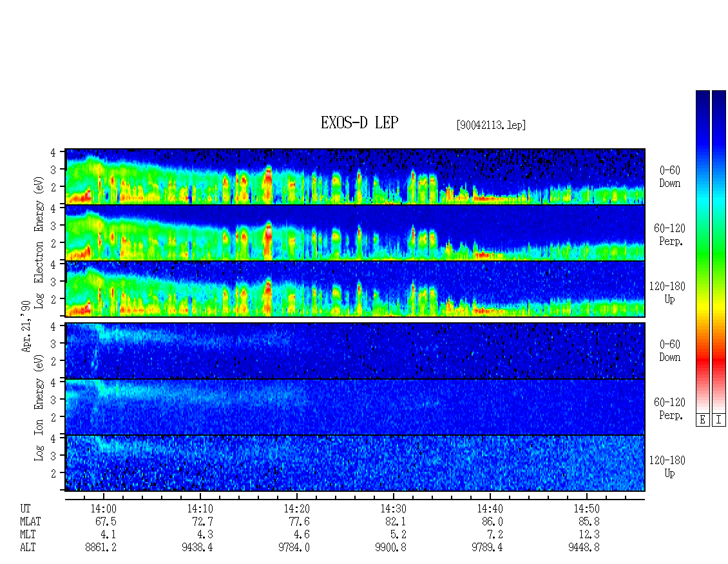Click the 14:50 time tick label

586,509
